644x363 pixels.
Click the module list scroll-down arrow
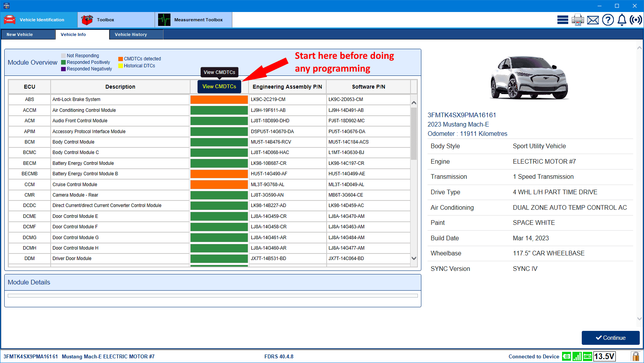[x=414, y=258]
